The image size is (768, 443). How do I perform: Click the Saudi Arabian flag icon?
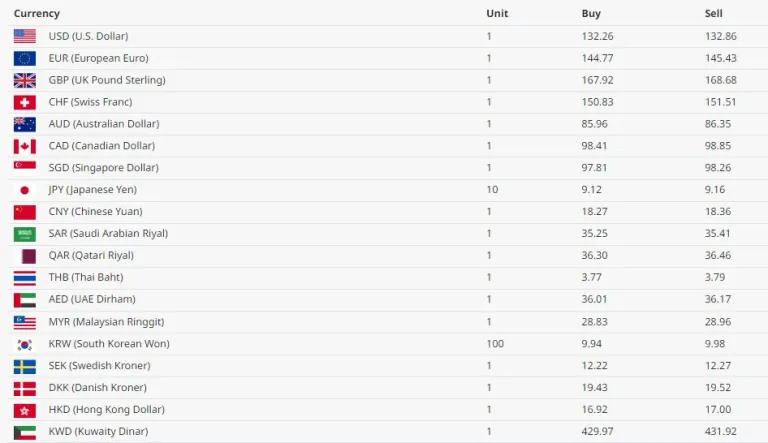(25, 234)
